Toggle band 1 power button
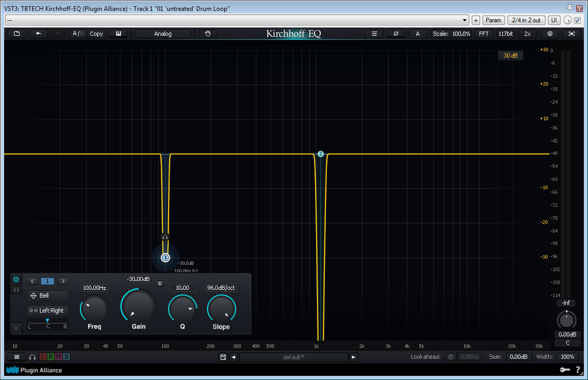Image resolution: width=588 pixels, height=380 pixels. click(x=16, y=279)
